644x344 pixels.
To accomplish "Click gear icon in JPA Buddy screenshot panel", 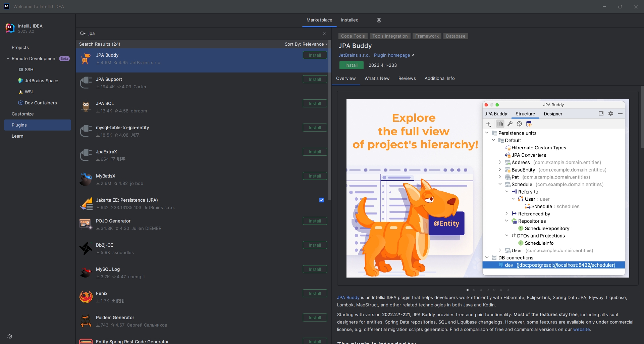I will (611, 113).
